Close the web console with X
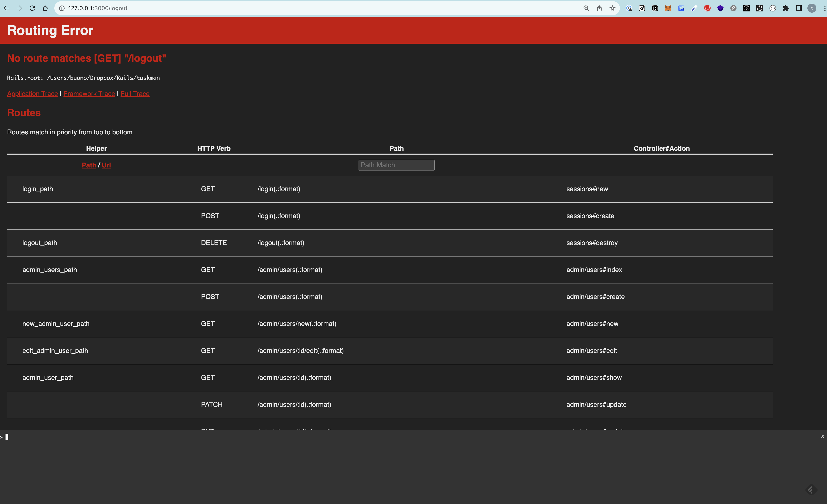 coord(823,436)
